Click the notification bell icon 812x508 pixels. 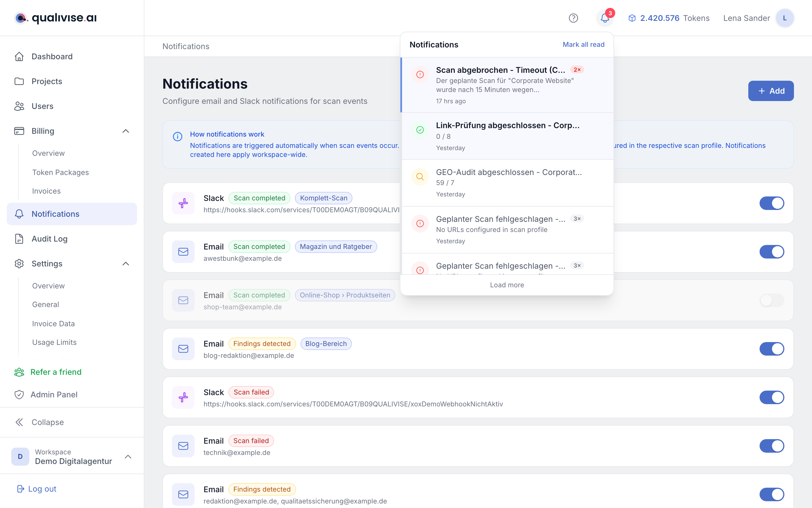605,18
